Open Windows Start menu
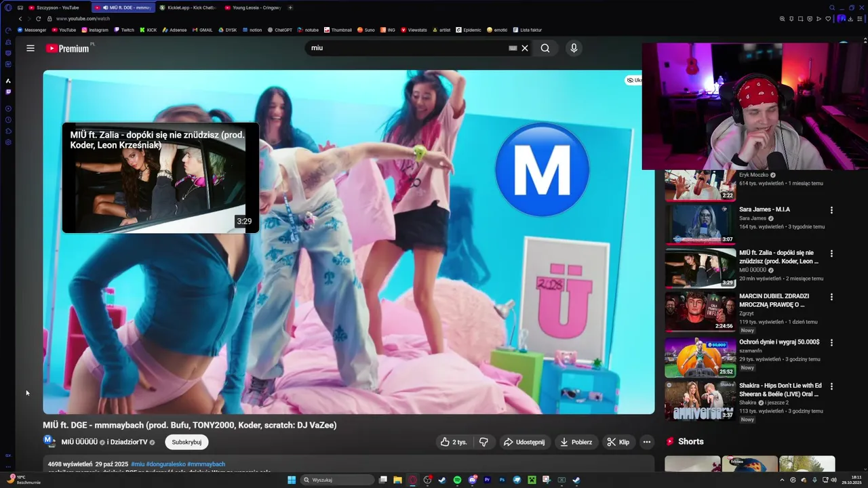The image size is (868, 488). pyautogui.click(x=292, y=480)
